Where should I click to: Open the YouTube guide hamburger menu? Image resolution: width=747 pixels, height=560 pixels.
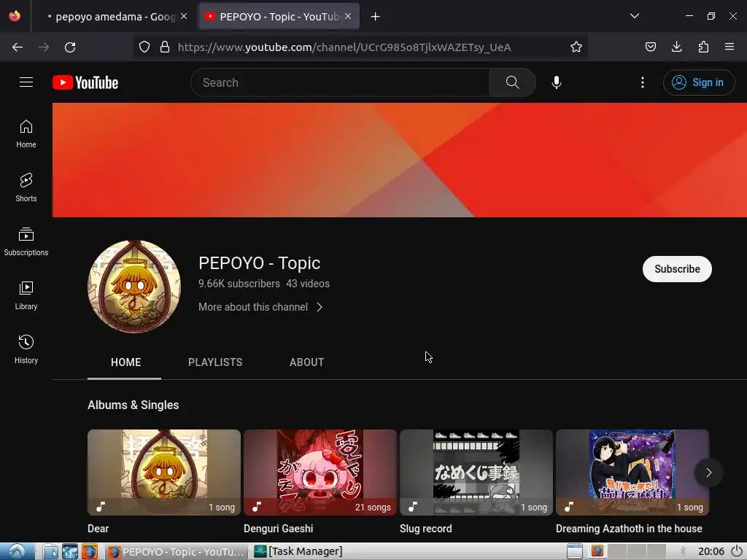tap(26, 82)
